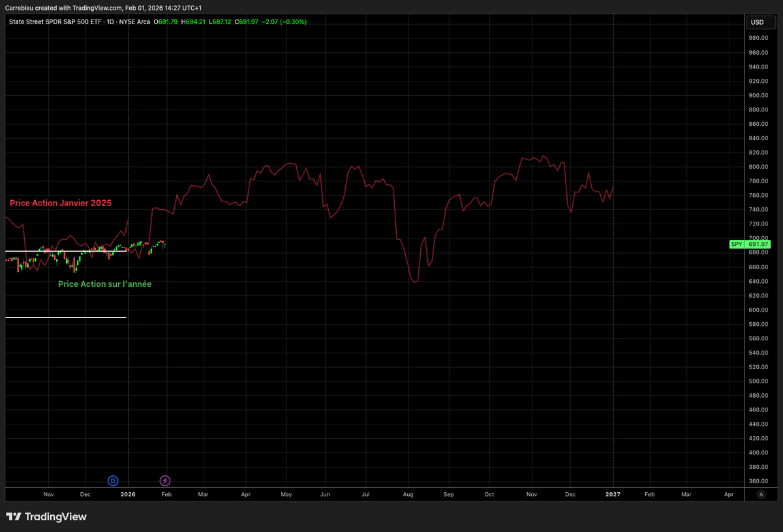Screen dimensions: 783x532
Task: Click the TradingView logo at bottom left
Action: [x=46, y=517]
